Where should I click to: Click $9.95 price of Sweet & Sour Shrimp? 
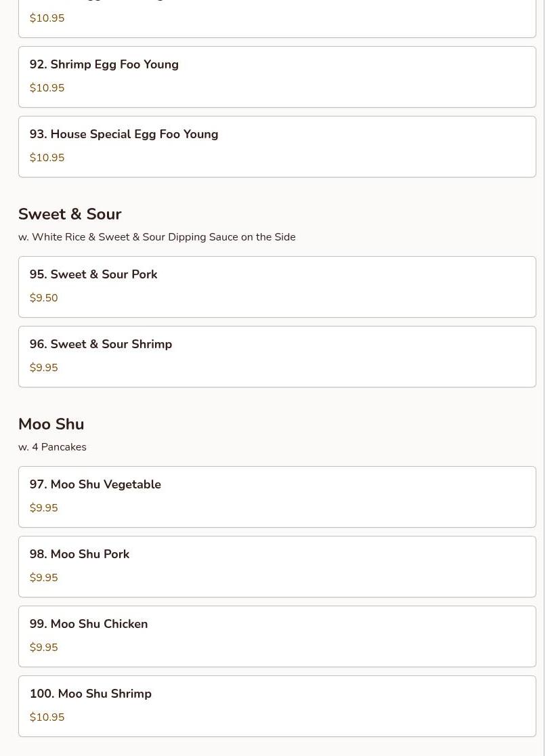44,368
